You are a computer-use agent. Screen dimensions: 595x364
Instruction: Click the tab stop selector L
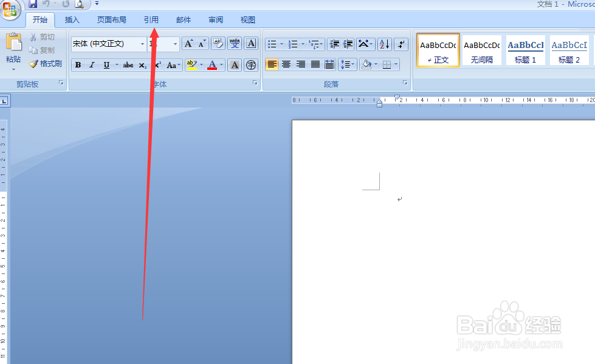[4, 101]
